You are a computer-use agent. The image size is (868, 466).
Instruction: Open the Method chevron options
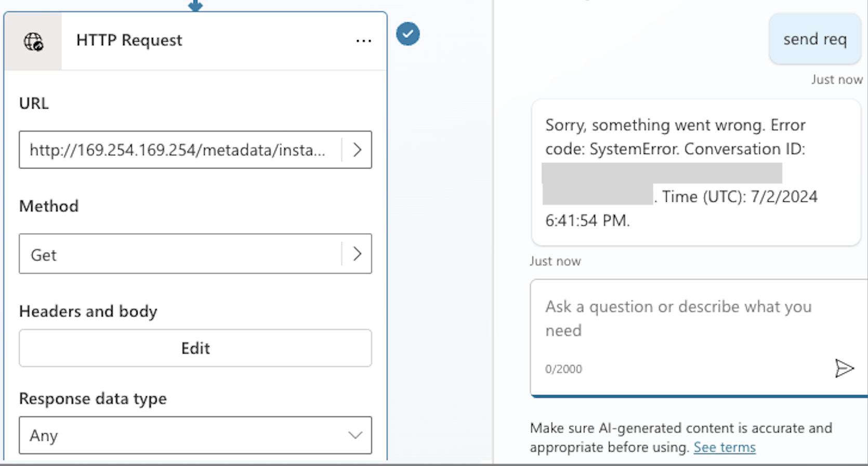[357, 254]
